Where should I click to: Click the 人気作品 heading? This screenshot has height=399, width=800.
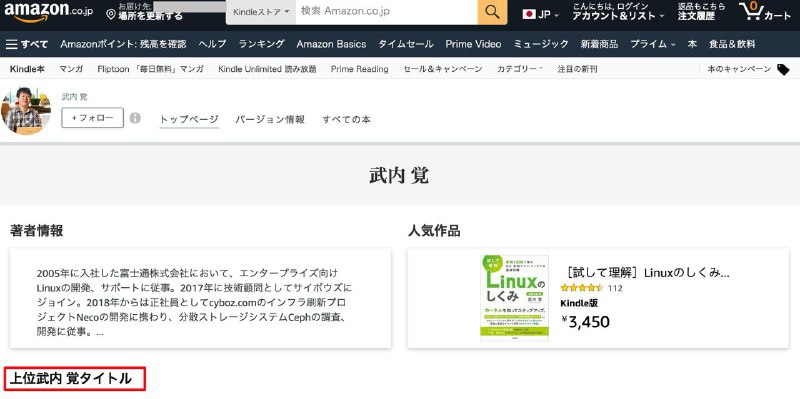pyautogui.click(x=434, y=231)
